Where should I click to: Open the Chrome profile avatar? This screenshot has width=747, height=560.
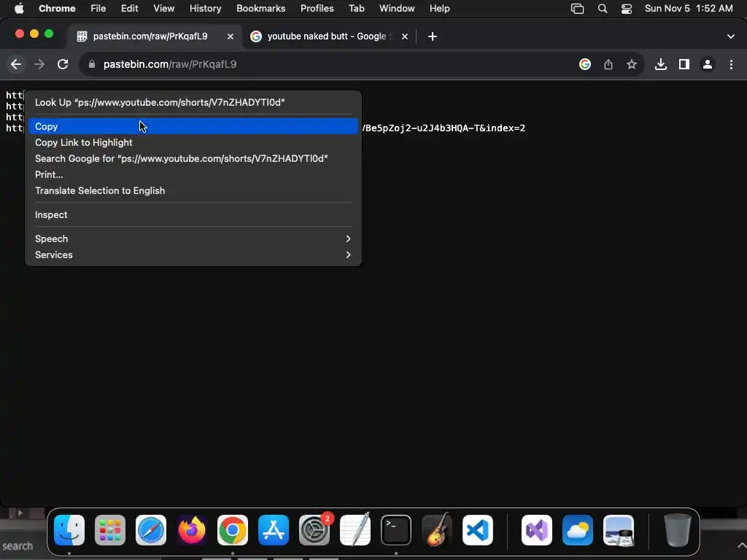[708, 64]
